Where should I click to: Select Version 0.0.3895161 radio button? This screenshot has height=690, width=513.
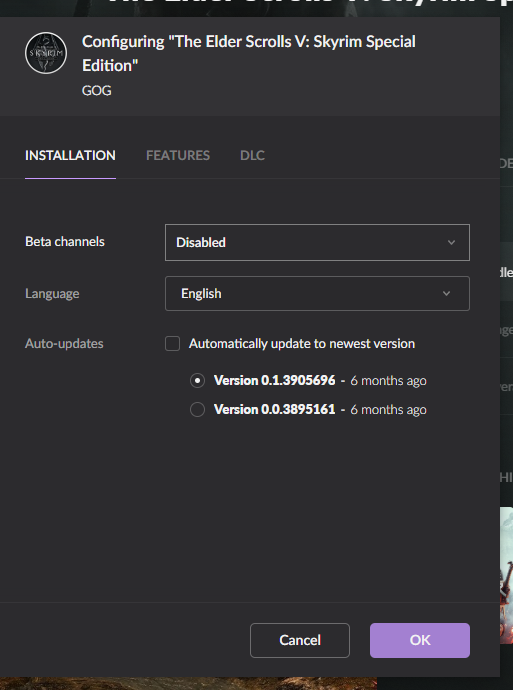197,409
